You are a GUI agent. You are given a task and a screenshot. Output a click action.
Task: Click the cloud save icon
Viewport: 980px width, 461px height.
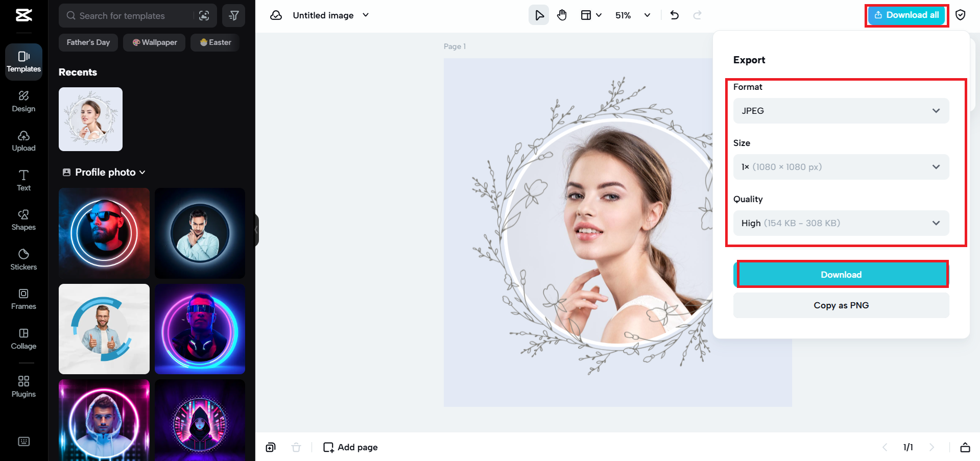pyautogui.click(x=276, y=15)
